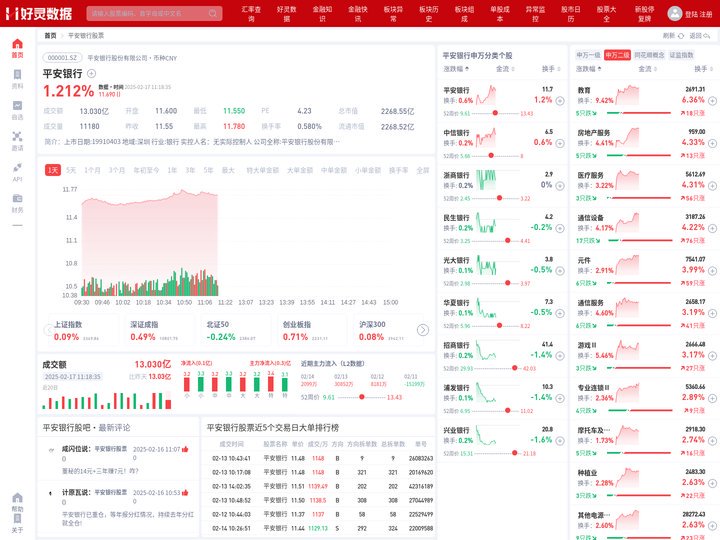Select the 年初至今 chart range
Screen dimensions: 720x540
point(146,170)
